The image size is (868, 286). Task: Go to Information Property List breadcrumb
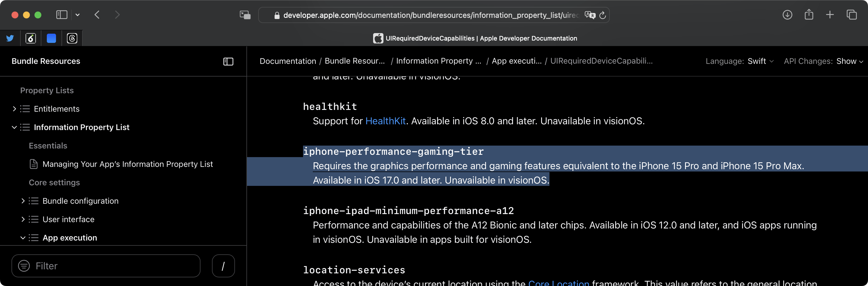439,61
